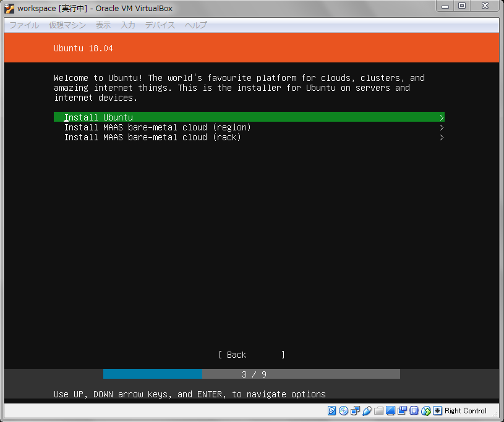The height and width of the screenshot is (422, 504).
Task: Click the display monitor status icon
Action: (x=390, y=410)
